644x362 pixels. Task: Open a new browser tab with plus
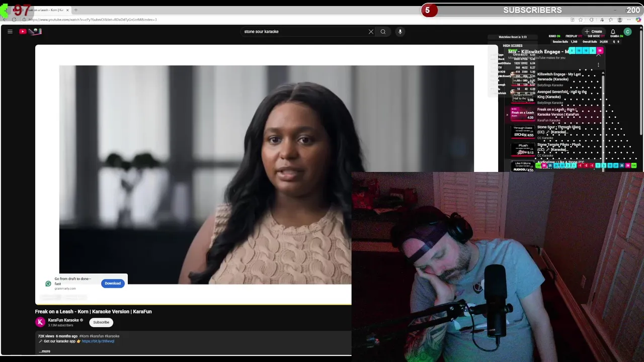(76, 10)
